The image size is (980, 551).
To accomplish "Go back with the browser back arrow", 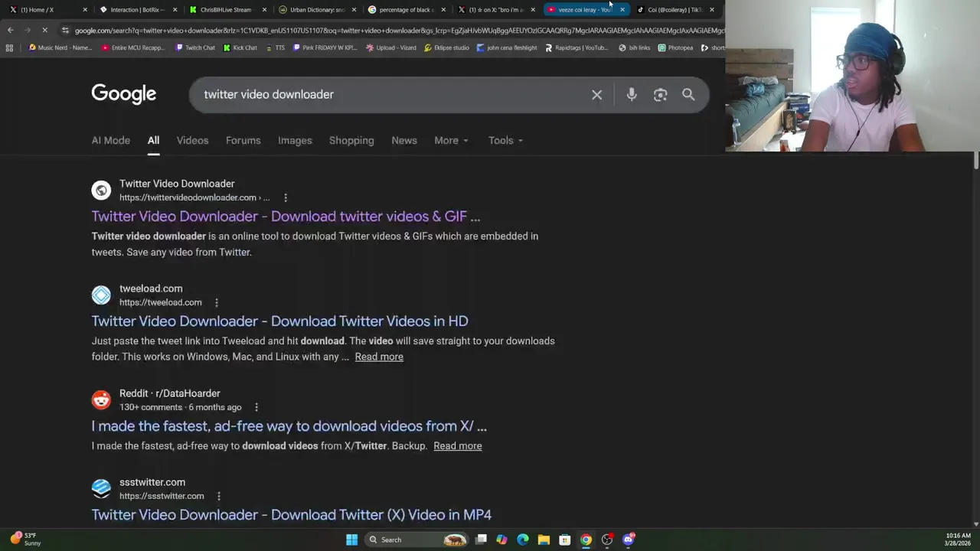I will (10, 30).
